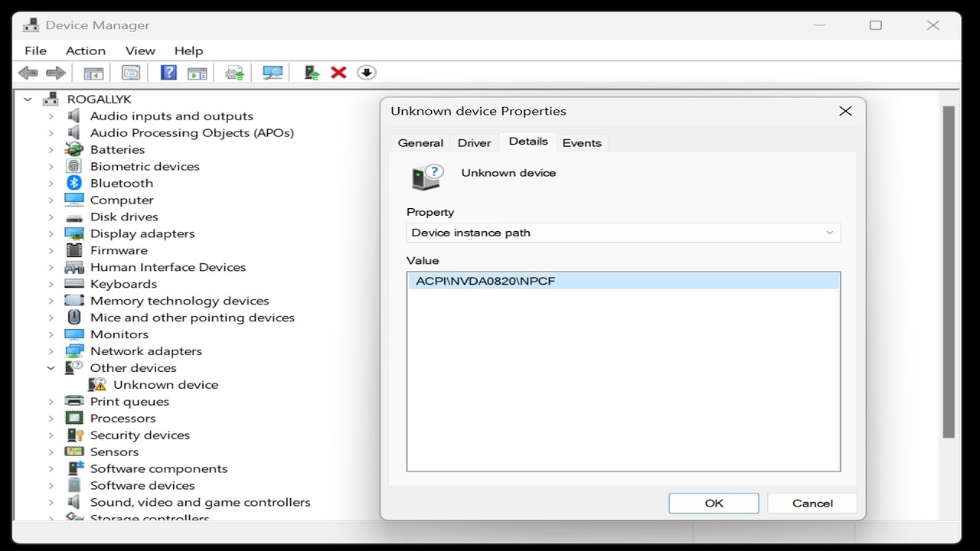Scan for hardware changes
Screen dimensions: 980x551
(272, 72)
